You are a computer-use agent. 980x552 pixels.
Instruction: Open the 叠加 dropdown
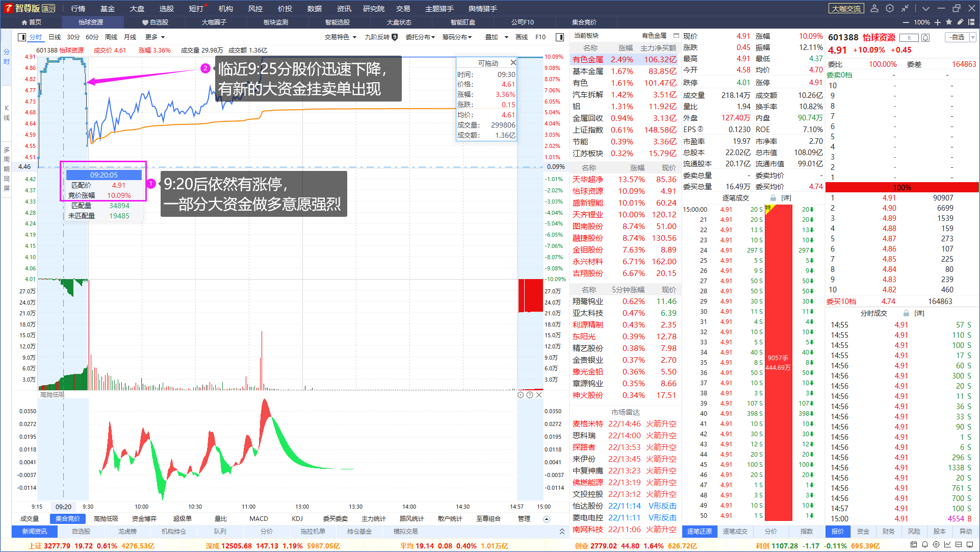[497, 37]
